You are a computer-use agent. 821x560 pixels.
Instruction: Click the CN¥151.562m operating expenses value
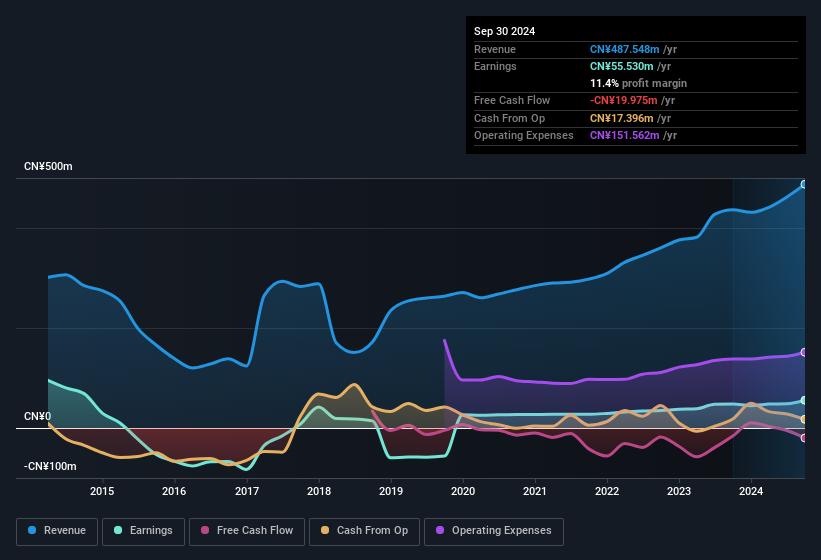coord(625,136)
